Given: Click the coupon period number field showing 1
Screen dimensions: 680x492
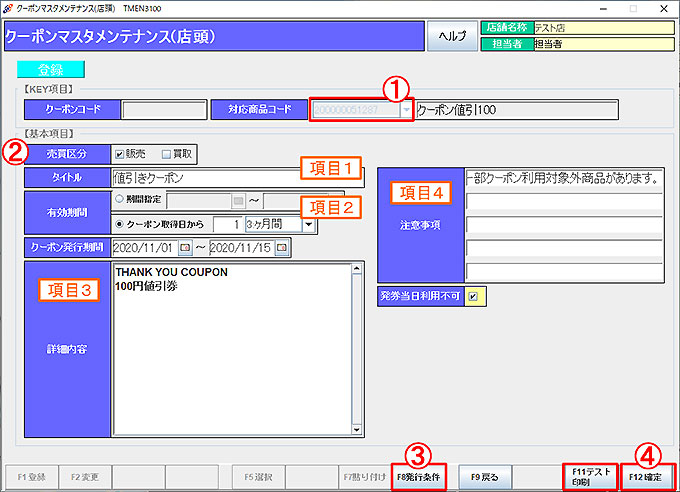Looking at the screenshot, I should pos(228,224).
